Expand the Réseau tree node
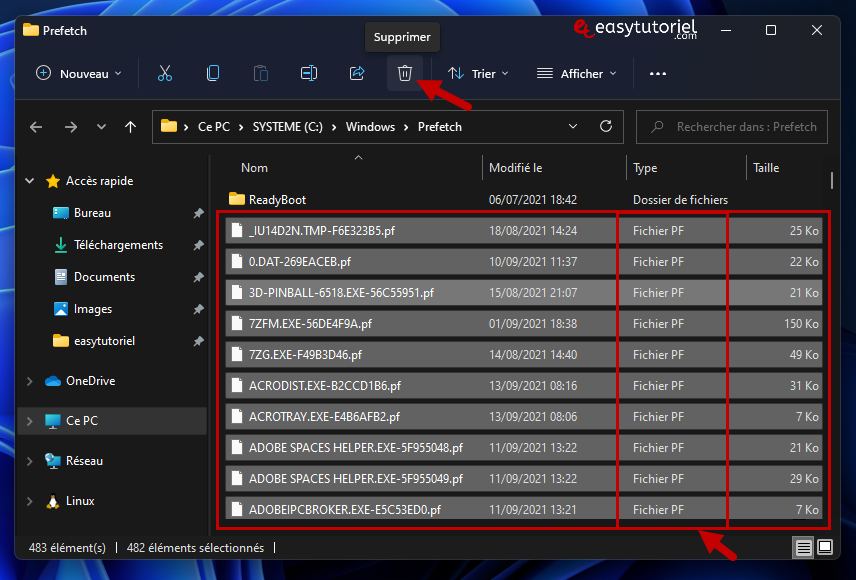Viewport: 856px width, 580px height. click(x=30, y=461)
